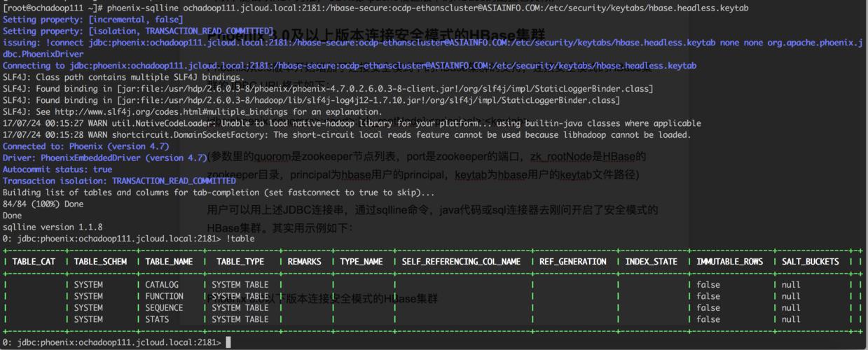Viewport: 868px width, 350px height.
Task: Click the '84/84 (100%) Done' line
Action: [x=43, y=204]
